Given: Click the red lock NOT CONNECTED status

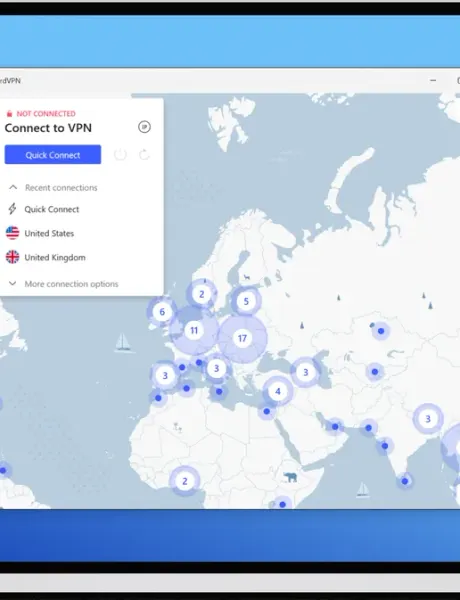Looking at the screenshot, I should click(x=41, y=114).
